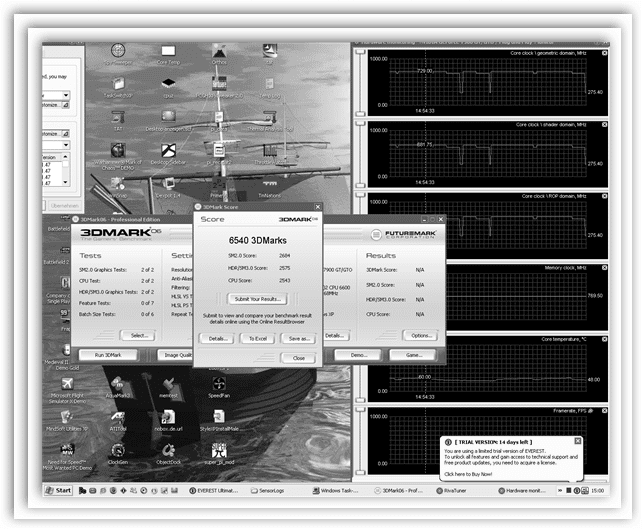Click Details in 3DMark06 system section
The image size is (643, 530).
[x=336, y=336]
